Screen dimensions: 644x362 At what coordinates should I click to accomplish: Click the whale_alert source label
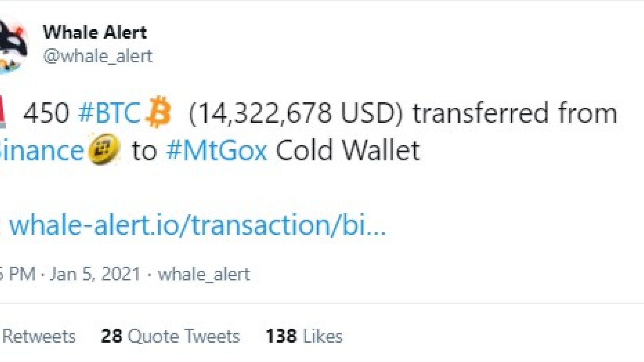[204, 274]
